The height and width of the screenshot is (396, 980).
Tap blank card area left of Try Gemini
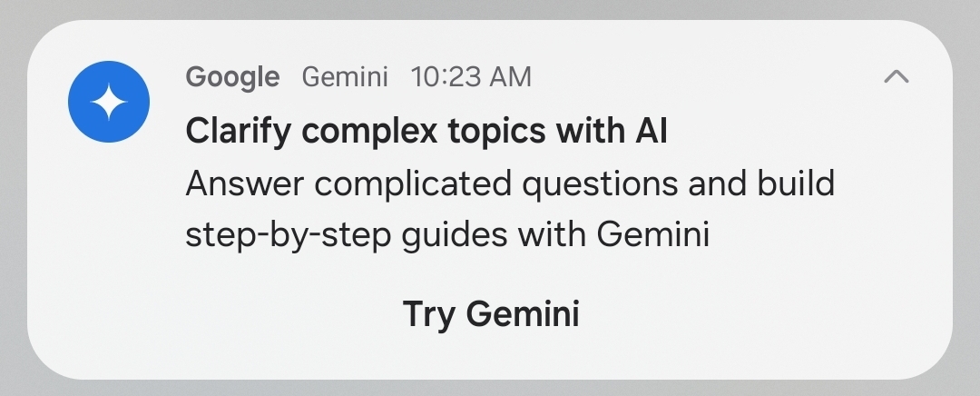click(x=227, y=315)
